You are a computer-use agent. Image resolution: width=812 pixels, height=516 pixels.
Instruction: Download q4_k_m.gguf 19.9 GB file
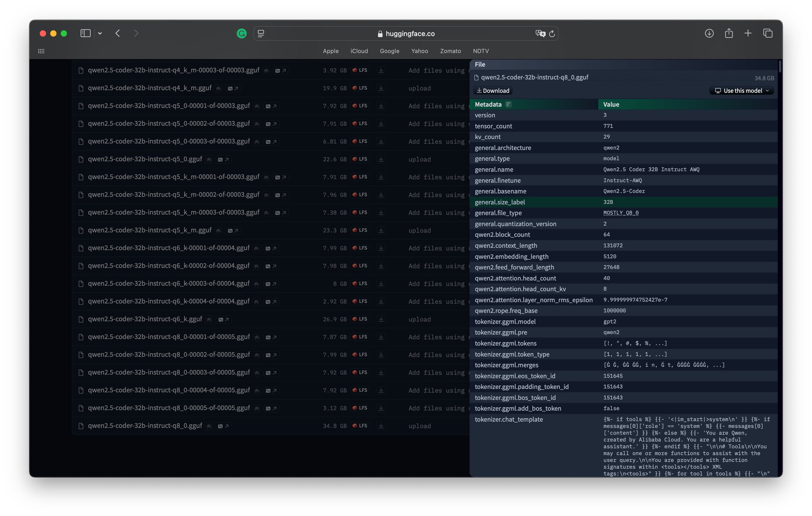click(381, 88)
